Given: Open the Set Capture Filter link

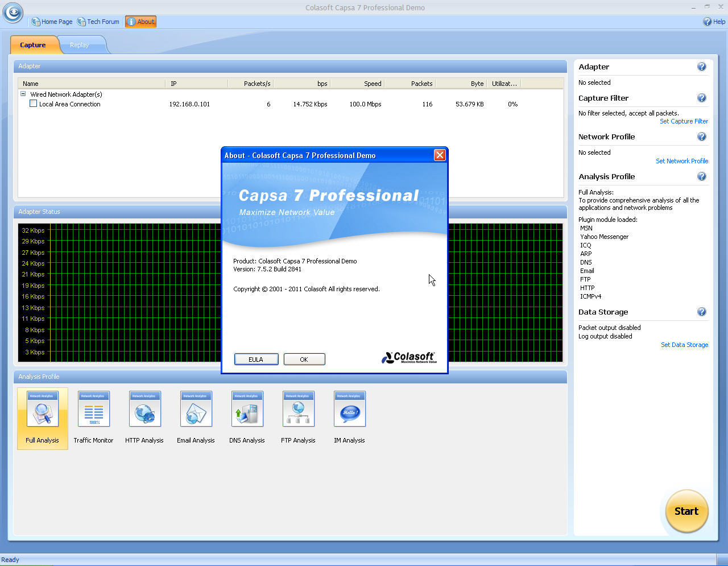Looking at the screenshot, I should point(684,121).
